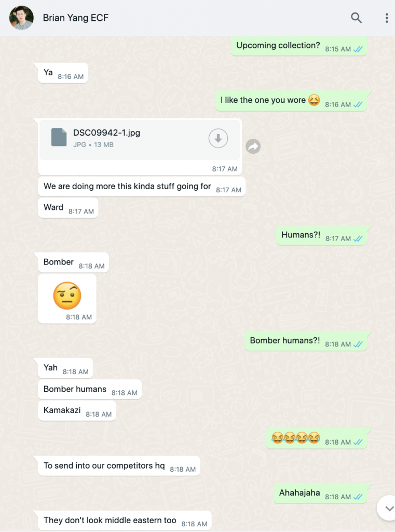The height and width of the screenshot is (532, 395).
Task: Click read-receipt ticks on "Upcoming collection?"
Action: click(358, 49)
